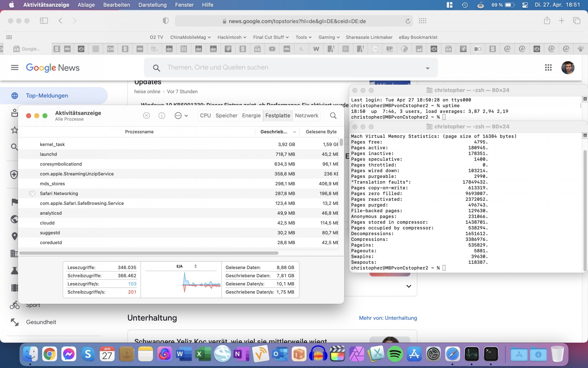Open macOS Control Center in the menu bar
The height and width of the screenshot is (368, 588).
[x=525, y=5]
